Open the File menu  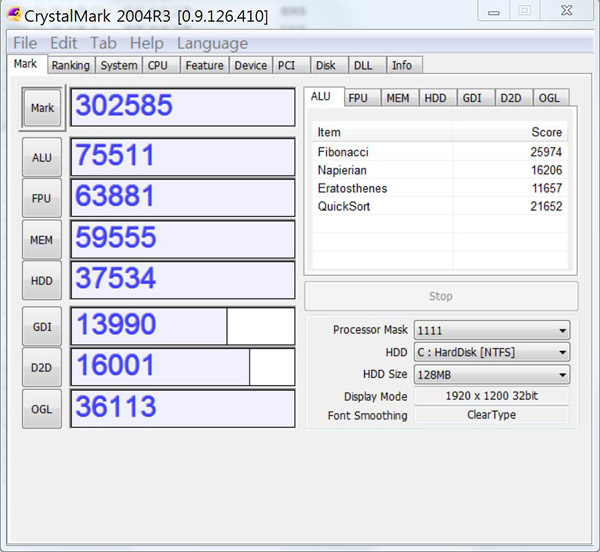point(25,43)
